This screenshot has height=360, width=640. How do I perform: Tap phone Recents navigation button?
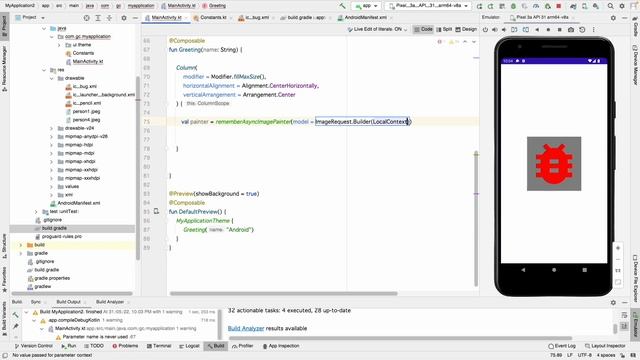(584, 270)
